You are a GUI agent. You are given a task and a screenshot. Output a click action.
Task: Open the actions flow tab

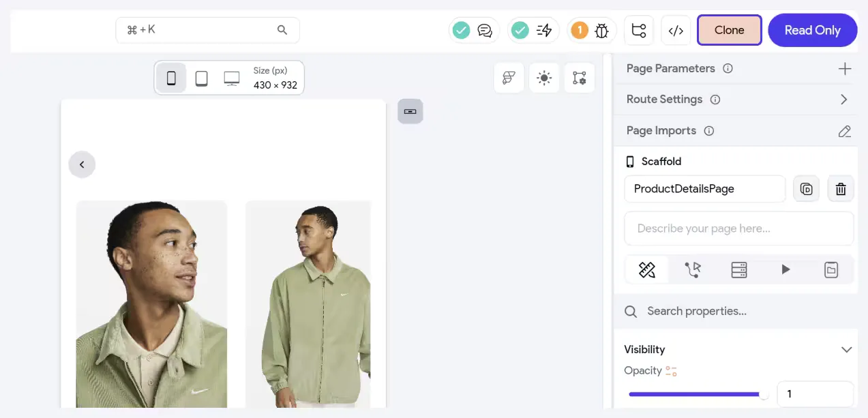(693, 270)
